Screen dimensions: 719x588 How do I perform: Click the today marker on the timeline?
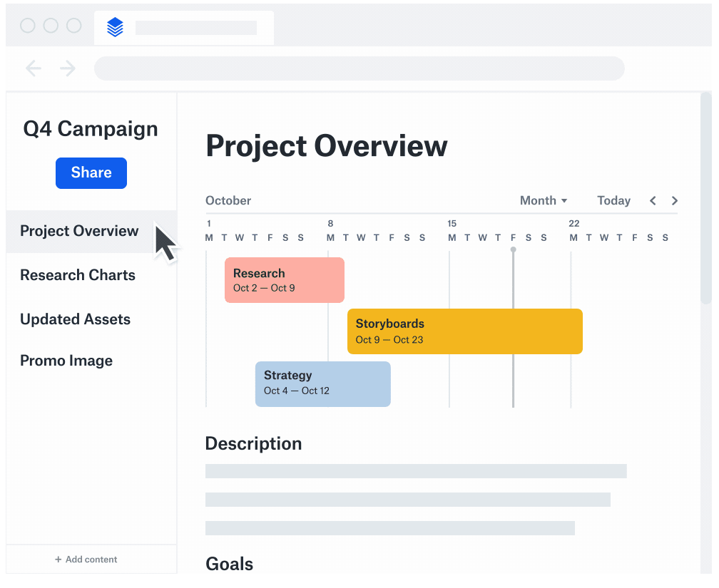(x=513, y=250)
